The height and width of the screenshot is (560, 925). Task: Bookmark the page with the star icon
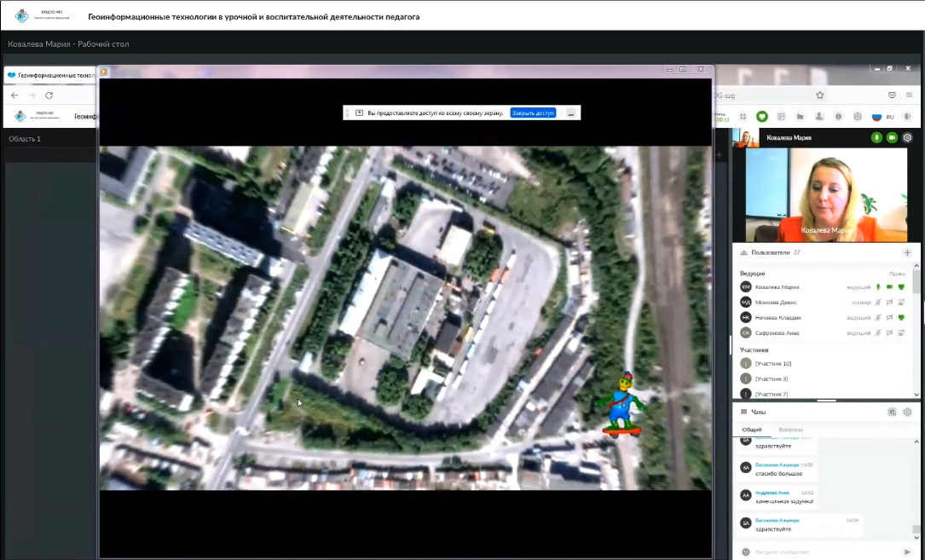(x=820, y=95)
